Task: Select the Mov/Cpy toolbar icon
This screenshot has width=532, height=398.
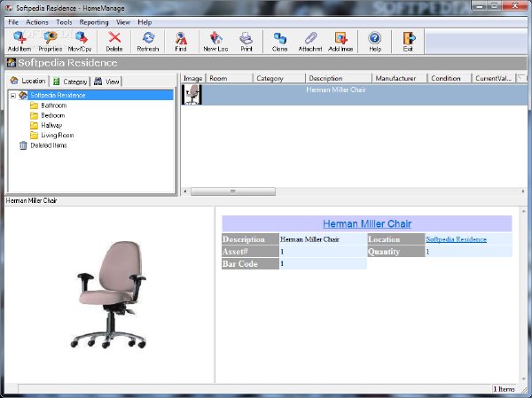Action: coord(80,41)
